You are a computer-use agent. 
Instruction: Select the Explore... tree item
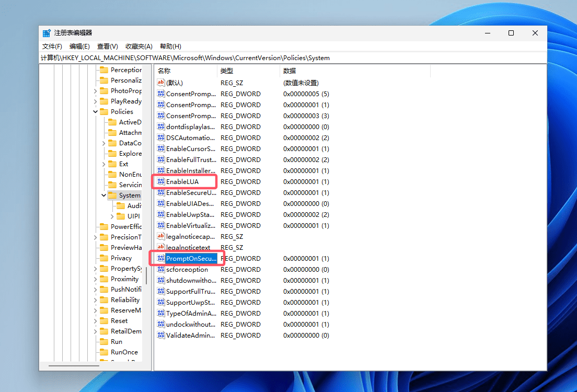click(130, 154)
